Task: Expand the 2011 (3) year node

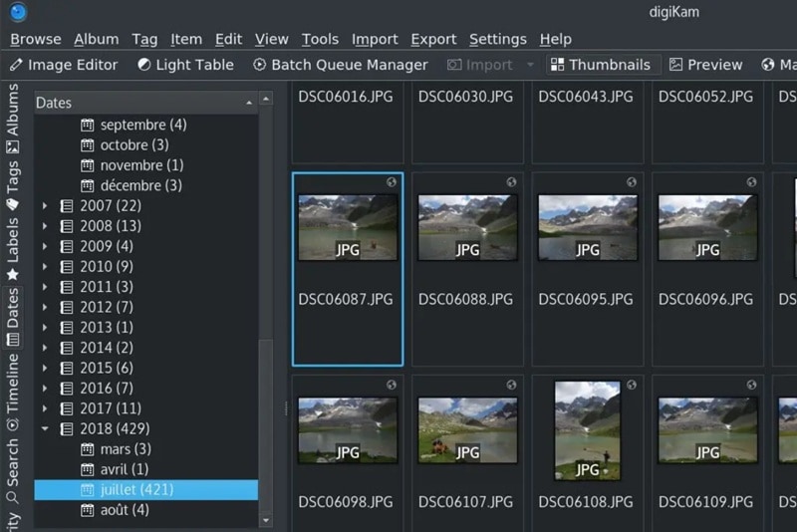Action: point(45,287)
